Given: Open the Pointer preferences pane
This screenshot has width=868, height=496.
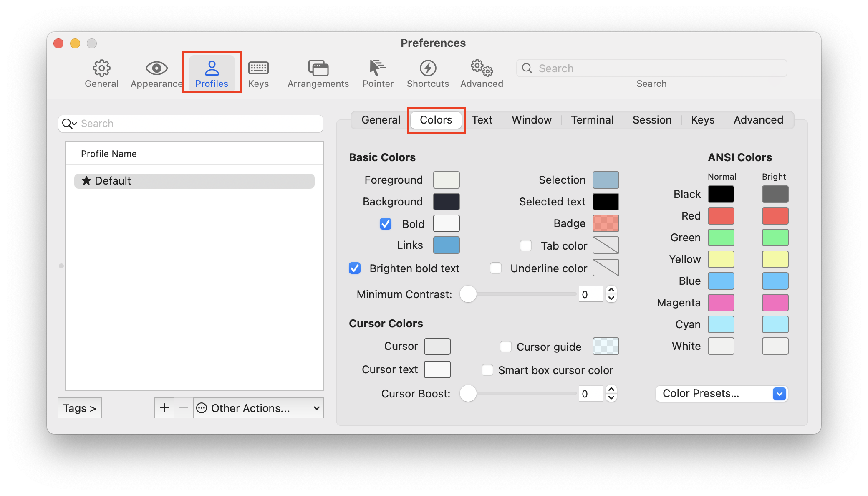Looking at the screenshot, I should click(x=378, y=73).
